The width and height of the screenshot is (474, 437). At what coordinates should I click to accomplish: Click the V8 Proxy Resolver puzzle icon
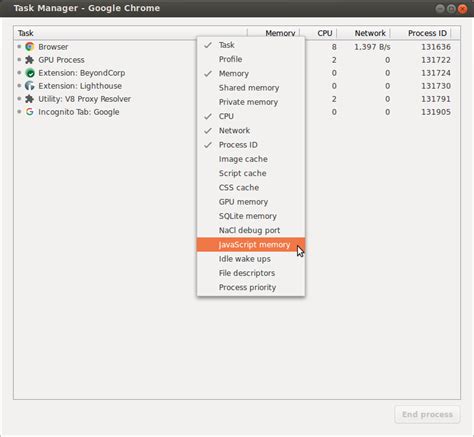coord(30,99)
